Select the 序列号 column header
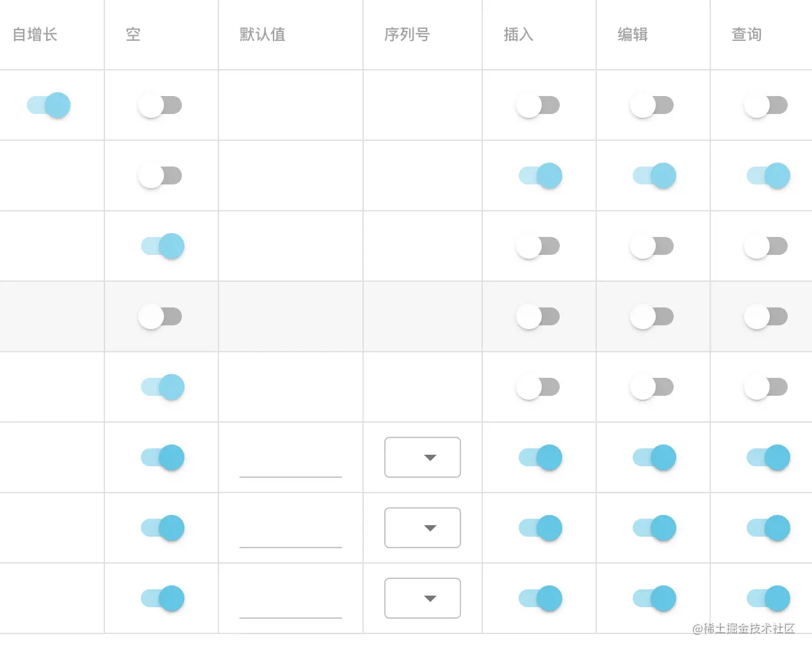 coord(406,35)
